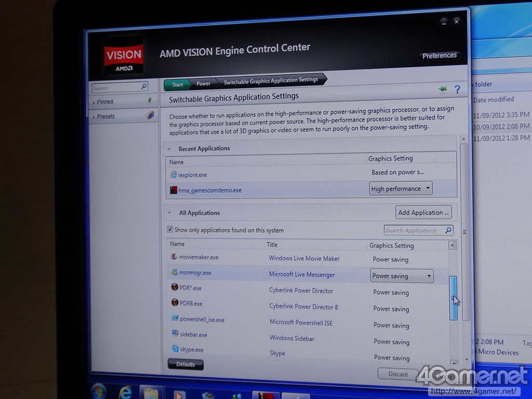This screenshot has height=399, width=532.
Task: Open Windows Media Player from the taskbar
Action: pos(179,394)
